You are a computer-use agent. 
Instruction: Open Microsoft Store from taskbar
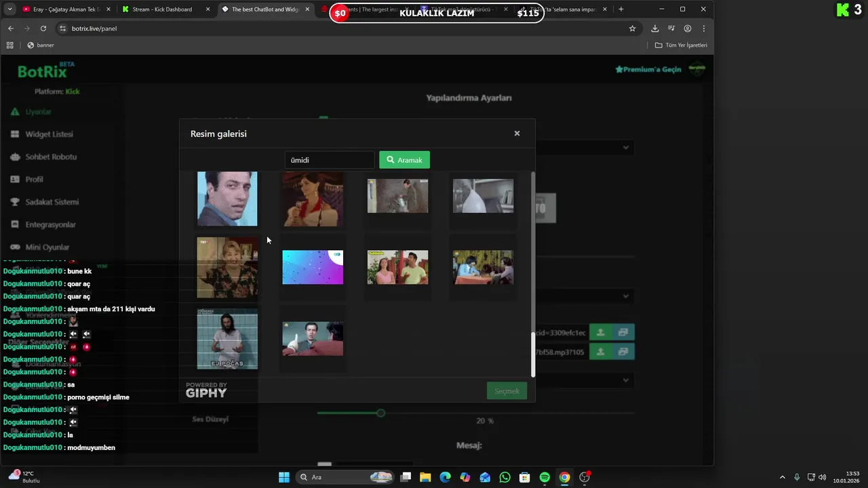coord(524,477)
